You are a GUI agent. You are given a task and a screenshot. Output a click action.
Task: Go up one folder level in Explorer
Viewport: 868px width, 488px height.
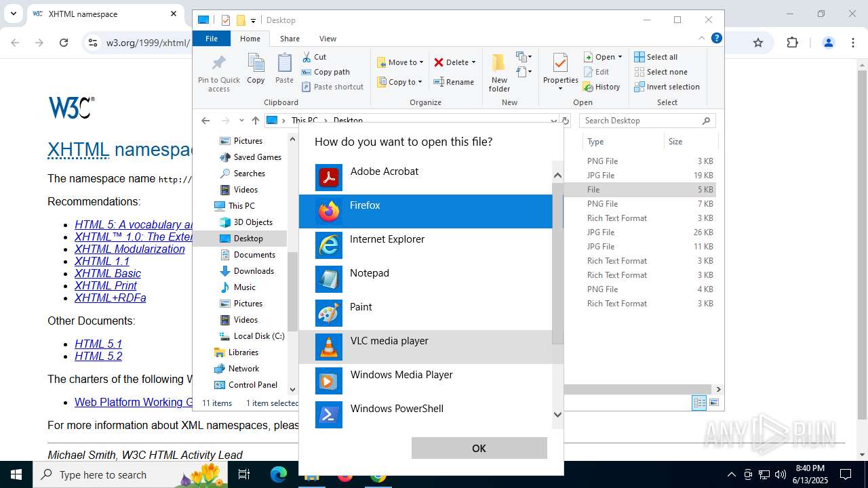click(255, 121)
